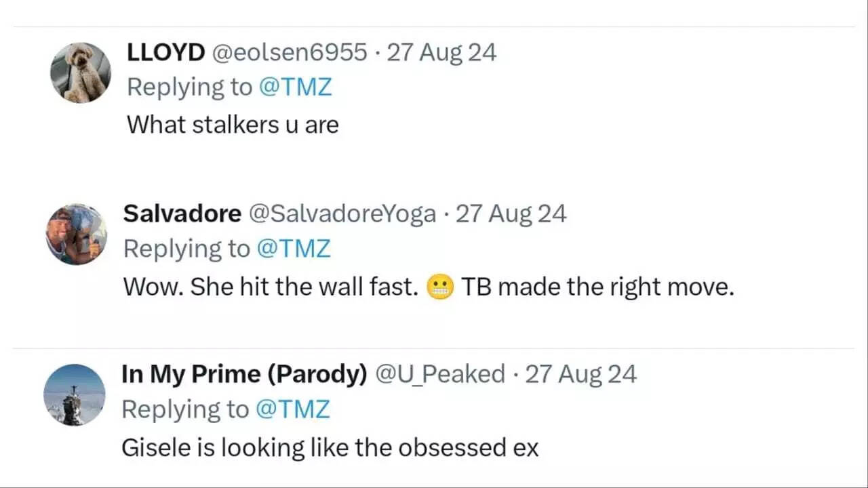Screen dimensions: 868x488
Task: Open Salvadore's profile avatar
Action: pos(77,234)
